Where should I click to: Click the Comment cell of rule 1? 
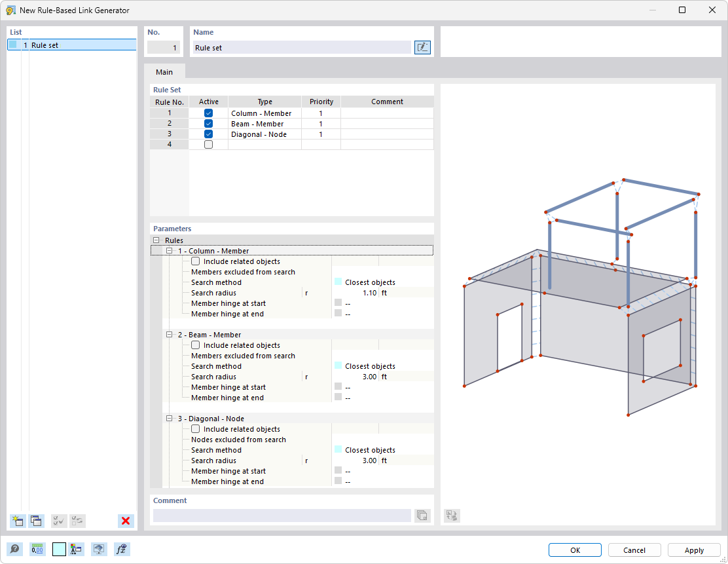click(387, 113)
